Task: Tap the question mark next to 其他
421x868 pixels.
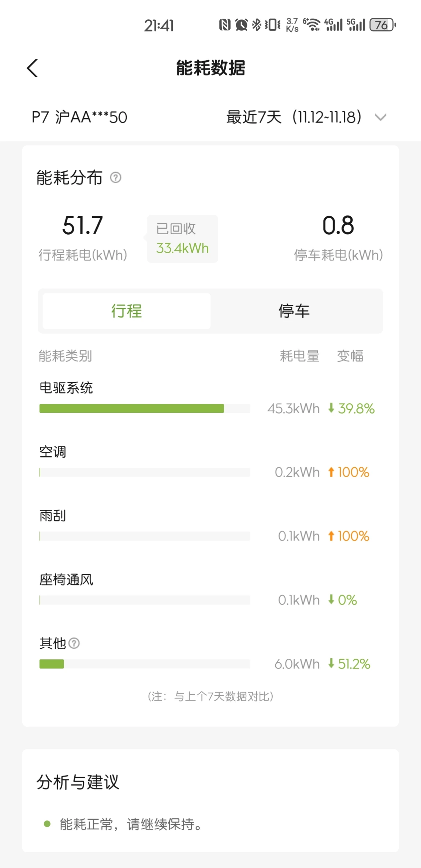Action: tap(74, 643)
